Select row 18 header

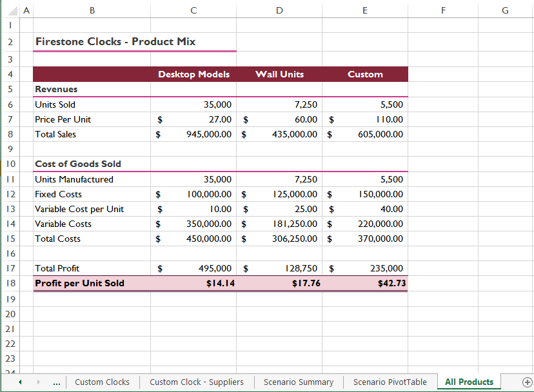[10, 283]
